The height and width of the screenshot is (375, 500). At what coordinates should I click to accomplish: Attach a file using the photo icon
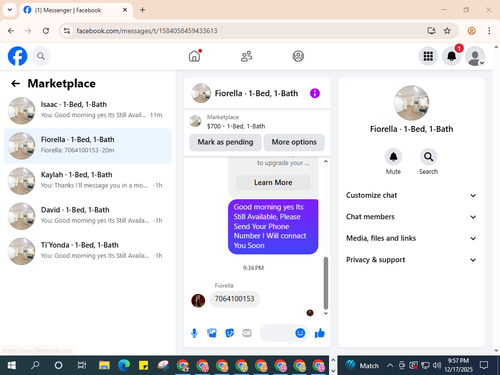click(212, 333)
